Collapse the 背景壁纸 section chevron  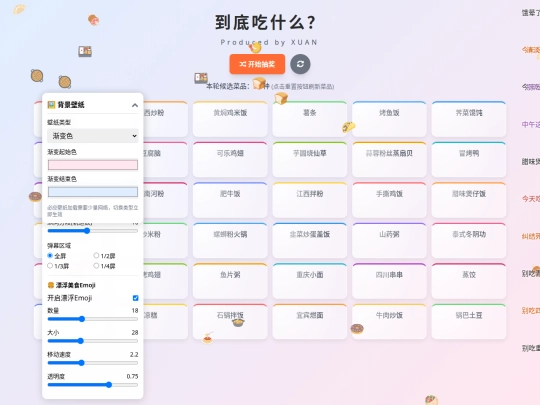(135, 105)
